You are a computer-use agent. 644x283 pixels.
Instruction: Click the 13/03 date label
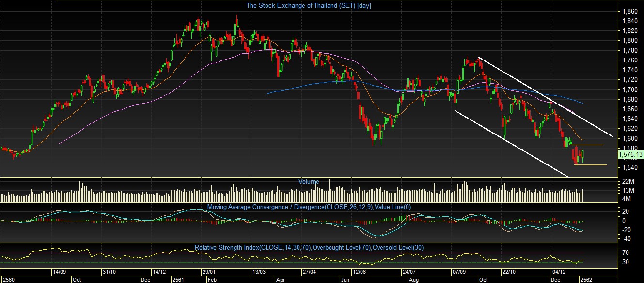260,272
